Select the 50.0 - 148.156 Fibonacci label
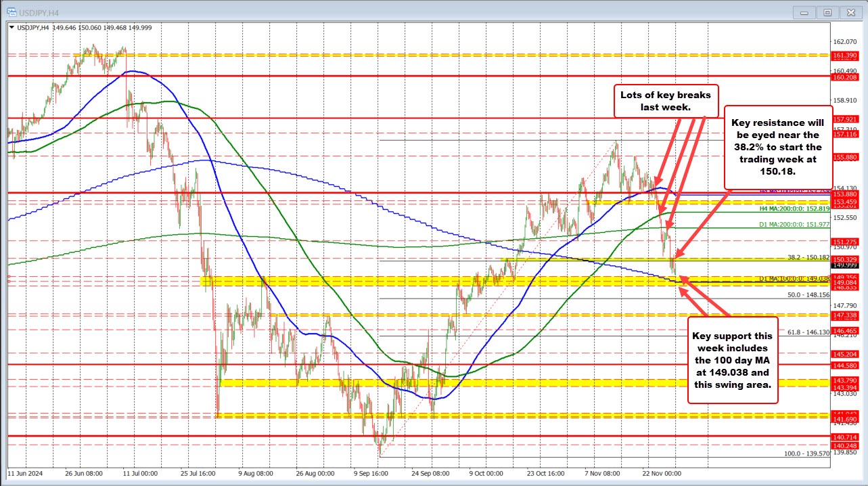Screen dimensions: 868x486 coord(808,295)
